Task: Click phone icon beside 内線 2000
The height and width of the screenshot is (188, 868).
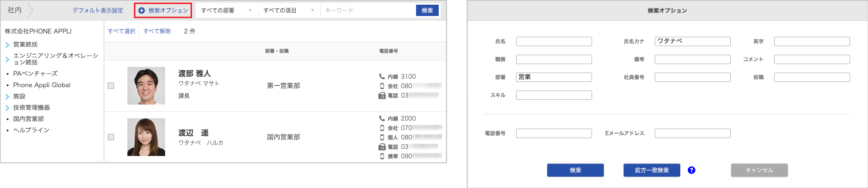Action: coord(382,118)
